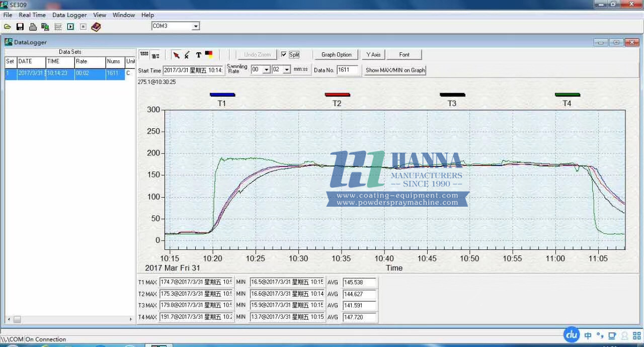Screen dimensions: 644x347
Task: Click the Graph Option button
Action: point(336,55)
